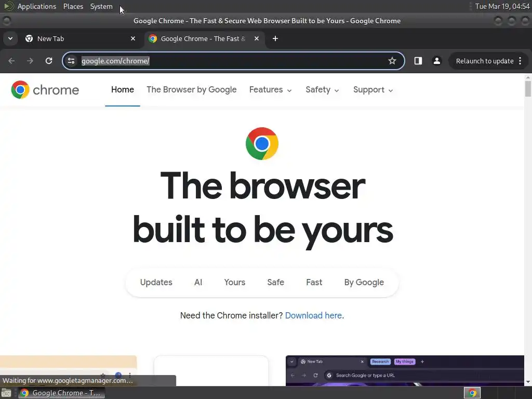The width and height of the screenshot is (532, 399).
Task: Click the Download here link
Action: click(313, 315)
